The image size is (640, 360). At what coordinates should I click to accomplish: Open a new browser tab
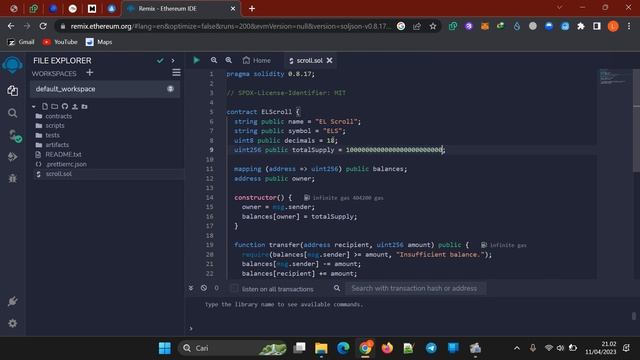[x=252, y=8]
